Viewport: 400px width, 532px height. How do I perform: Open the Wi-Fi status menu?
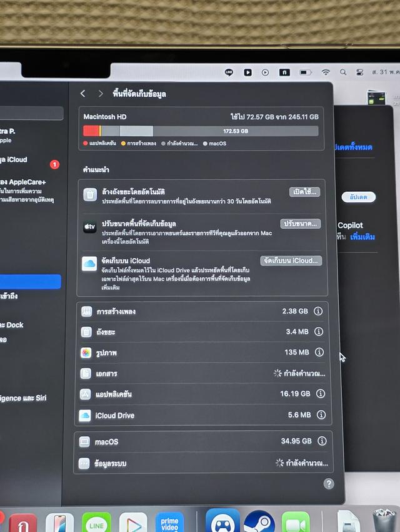326,72
